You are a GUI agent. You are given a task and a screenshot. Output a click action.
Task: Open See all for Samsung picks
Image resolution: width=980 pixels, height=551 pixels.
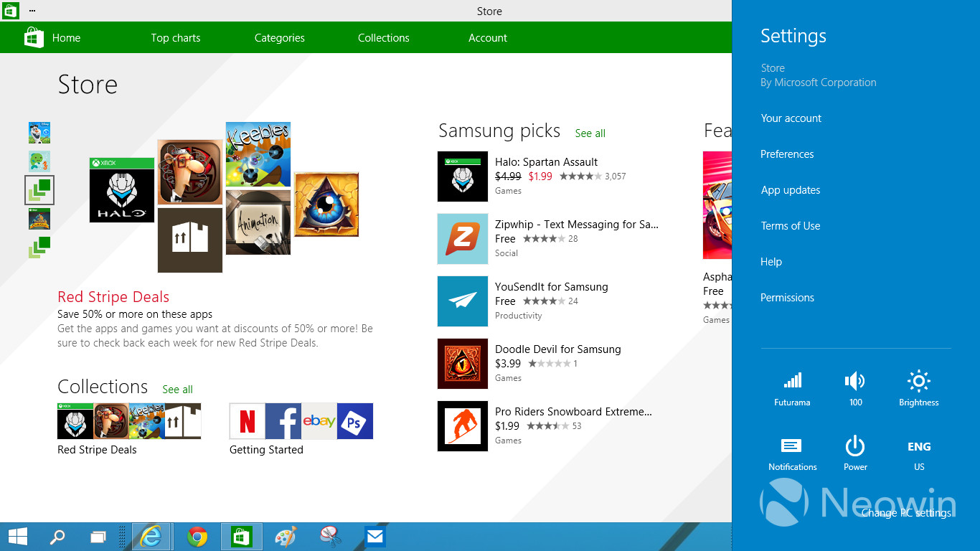click(x=590, y=133)
